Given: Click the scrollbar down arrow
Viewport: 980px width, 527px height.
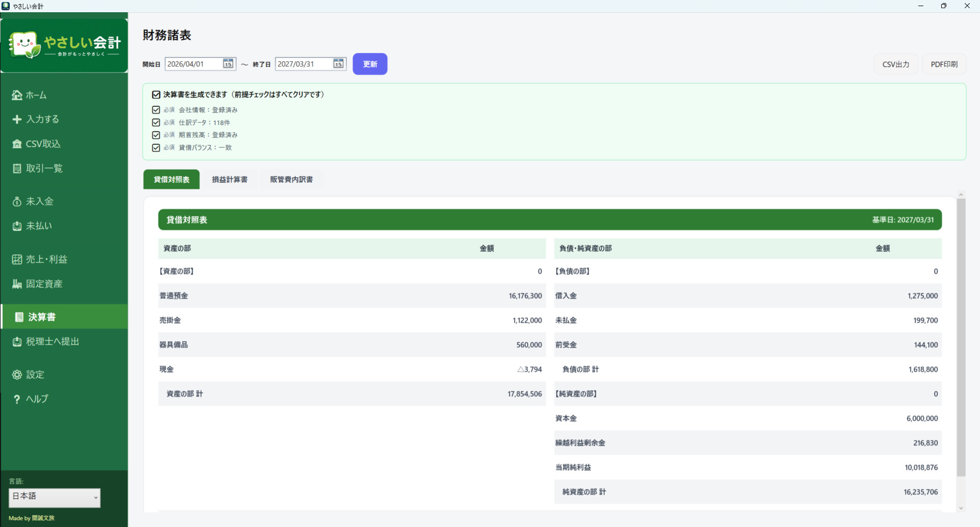Looking at the screenshot, I should [961, 508].
